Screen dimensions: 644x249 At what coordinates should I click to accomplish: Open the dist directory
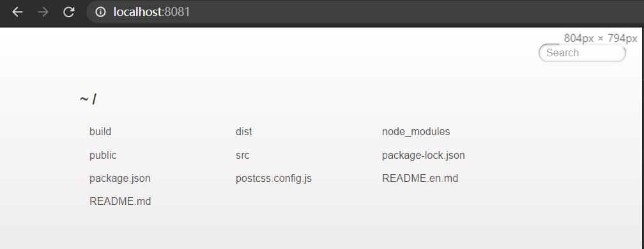tap(244, 132)
